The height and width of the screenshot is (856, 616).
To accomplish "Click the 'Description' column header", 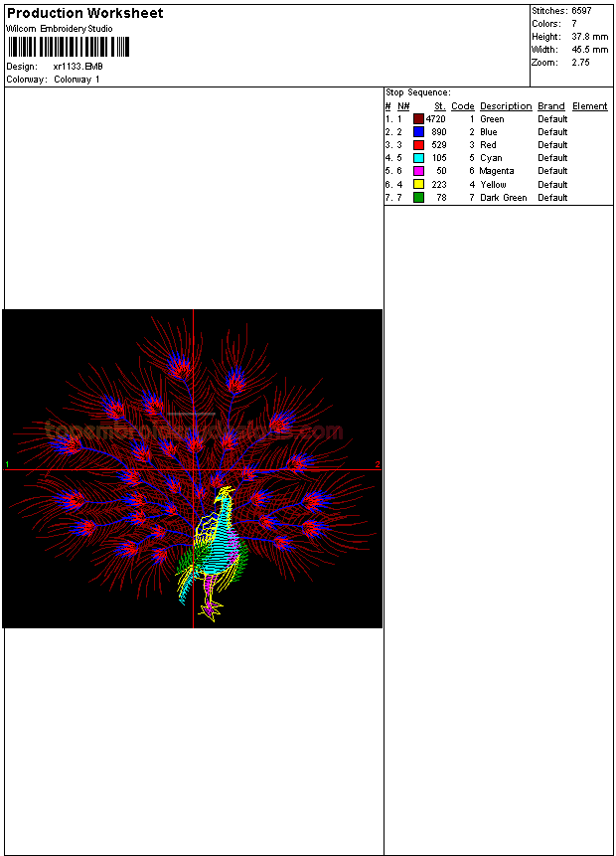I will pos(506,106).
